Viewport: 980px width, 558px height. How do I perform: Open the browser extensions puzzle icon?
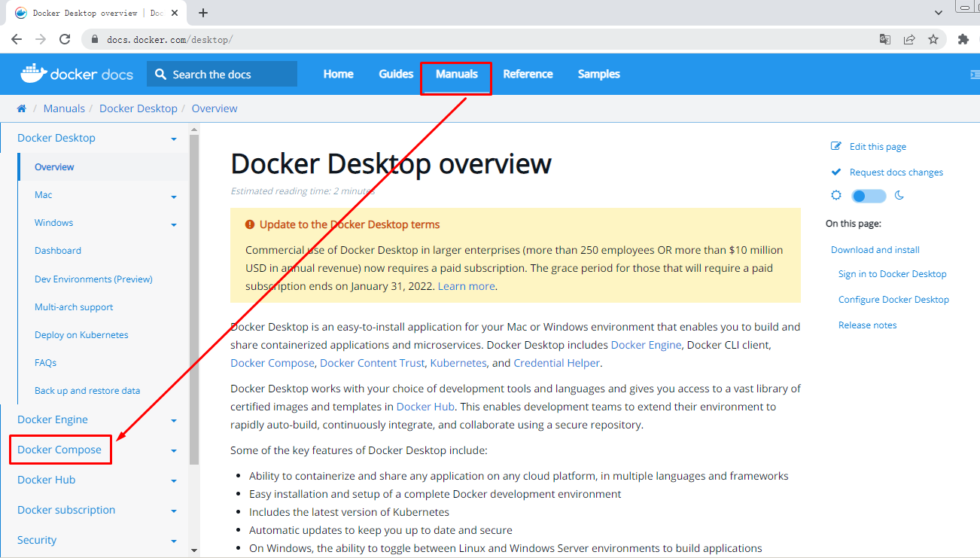(x=963, y=39)
